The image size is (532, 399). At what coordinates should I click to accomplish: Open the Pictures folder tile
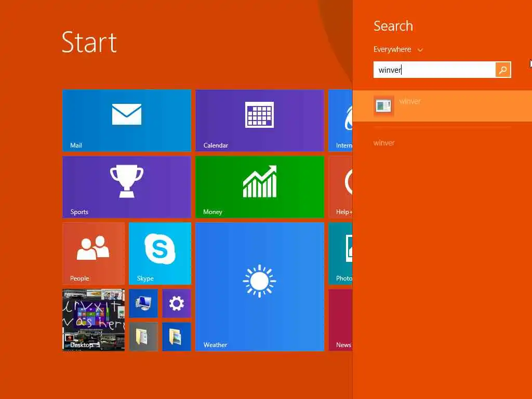[177, 336]
